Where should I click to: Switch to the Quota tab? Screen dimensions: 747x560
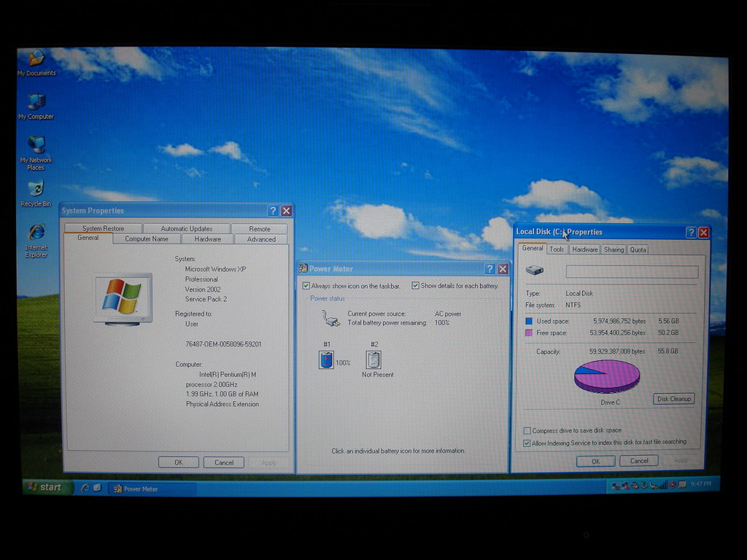[x=638, y=249]
